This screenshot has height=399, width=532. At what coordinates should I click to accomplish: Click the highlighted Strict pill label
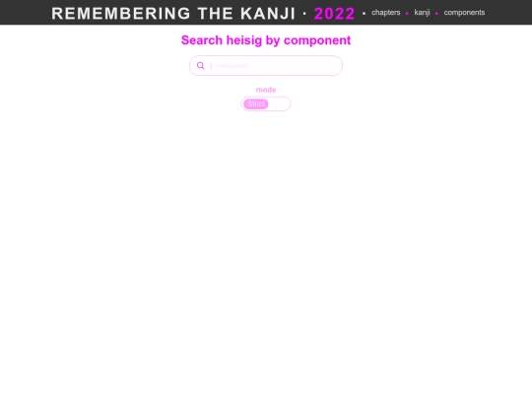coord(256,103)
